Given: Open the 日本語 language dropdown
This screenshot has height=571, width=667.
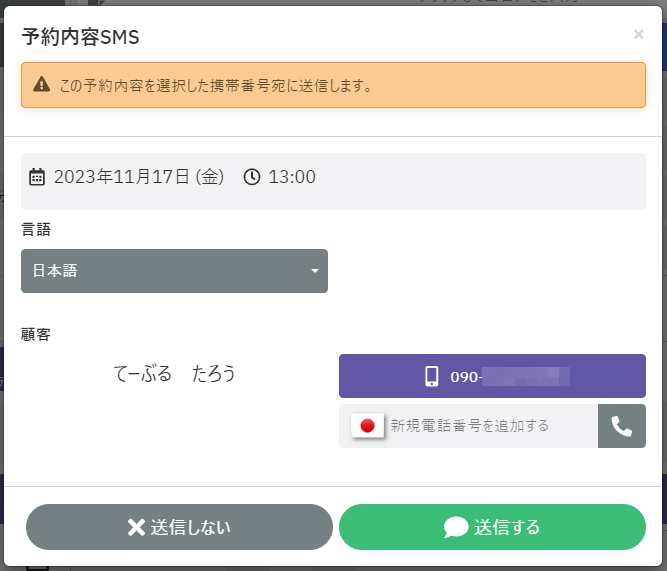Looking at the screenshot, I should [x=174, y=271].
